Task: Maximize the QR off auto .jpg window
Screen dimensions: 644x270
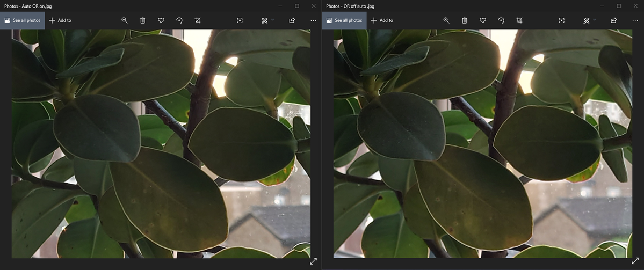Action: tap(619, 6)
